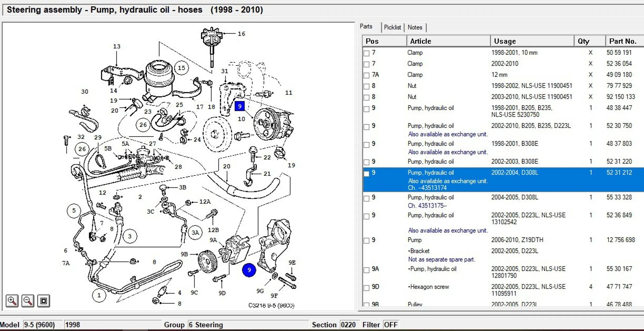644x331 pixels.
Task: Select checkbox for pump 55 33 328
Action: 366,198
